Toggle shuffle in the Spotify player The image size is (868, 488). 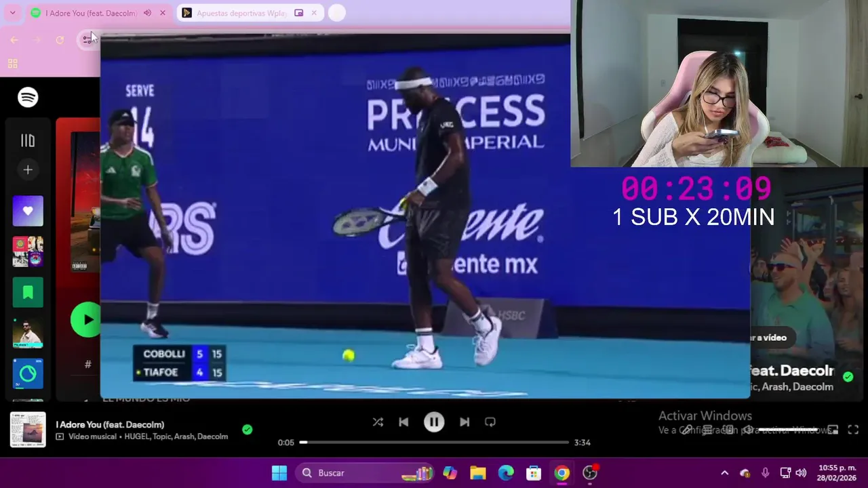tap(378, 422)
